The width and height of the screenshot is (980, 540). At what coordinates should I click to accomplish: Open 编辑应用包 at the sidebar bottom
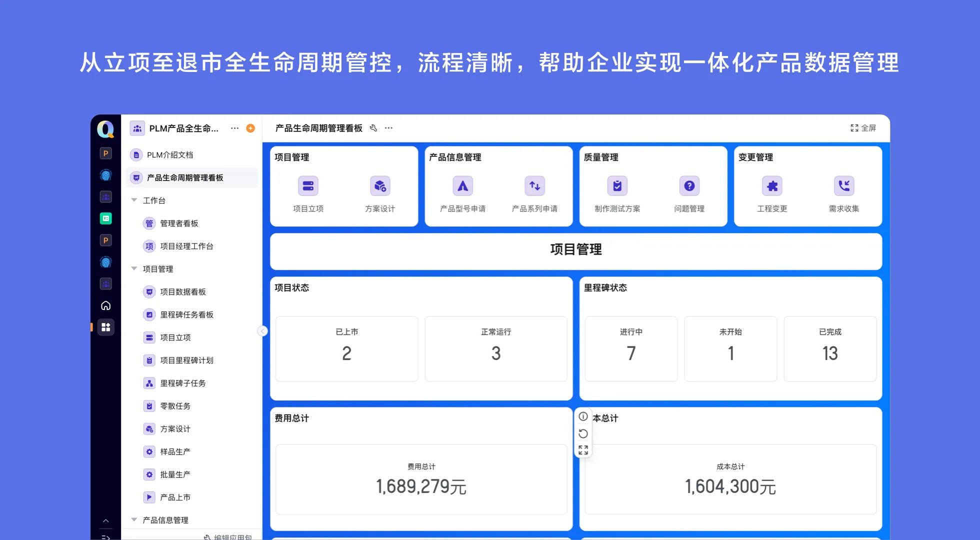tap(227, 536)
